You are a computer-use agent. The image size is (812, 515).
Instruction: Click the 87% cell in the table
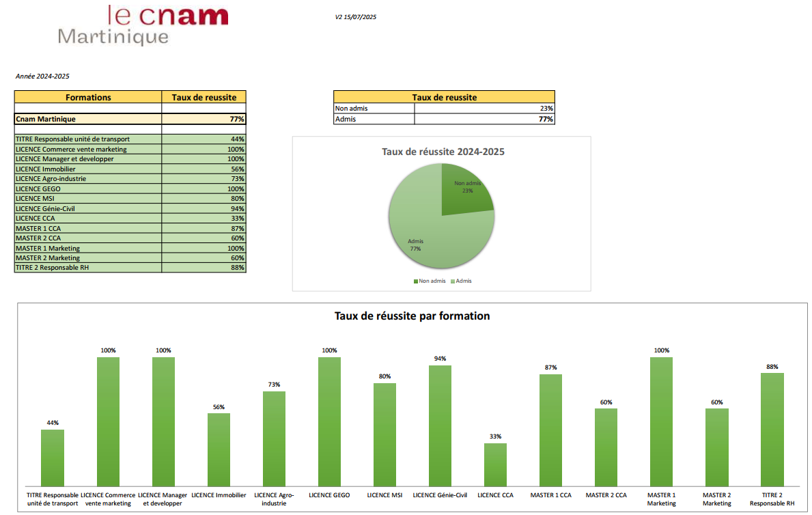[x=204, y=229]
